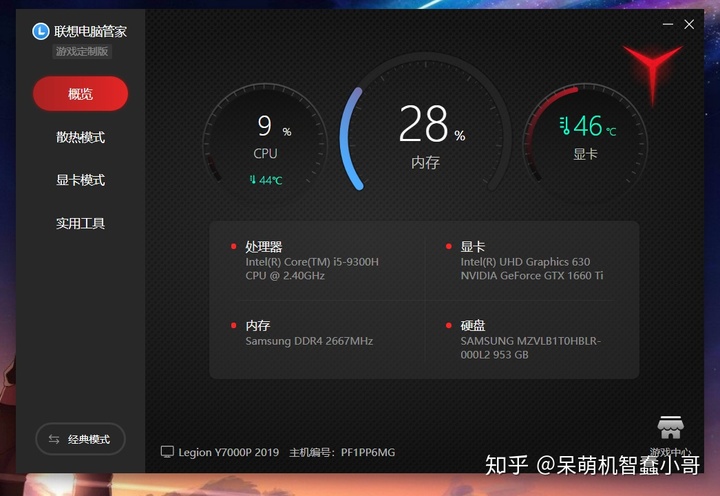Click the CPU temperature 44℃ reading
This screenshot has height=496, width=720.
click(x=266, y=180)
